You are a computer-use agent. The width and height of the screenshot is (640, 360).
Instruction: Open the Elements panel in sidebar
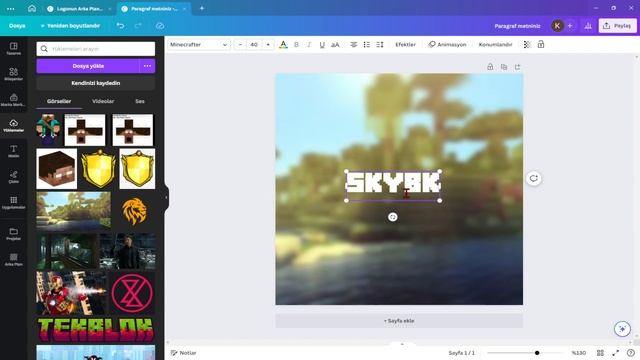pos(13,74)
